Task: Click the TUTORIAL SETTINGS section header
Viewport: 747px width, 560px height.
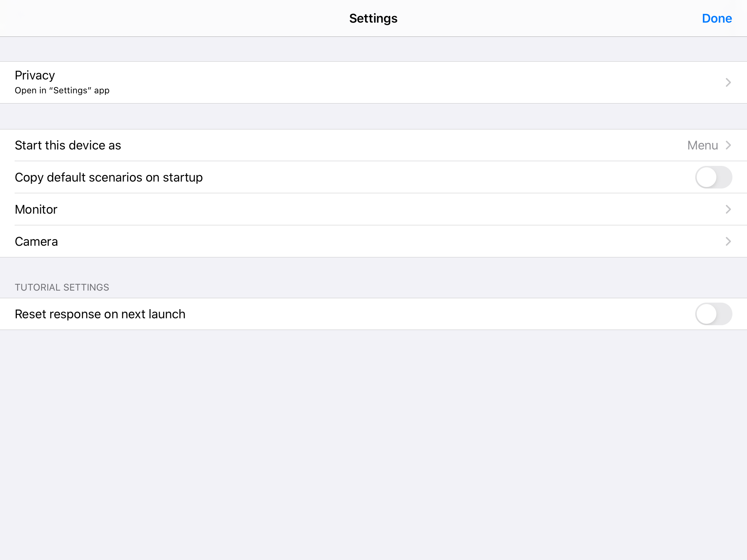Action: (x=62, y=287)
